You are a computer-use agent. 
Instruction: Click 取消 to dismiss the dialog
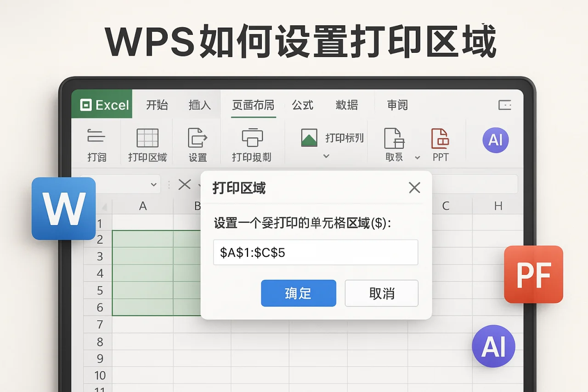[381, 293]
